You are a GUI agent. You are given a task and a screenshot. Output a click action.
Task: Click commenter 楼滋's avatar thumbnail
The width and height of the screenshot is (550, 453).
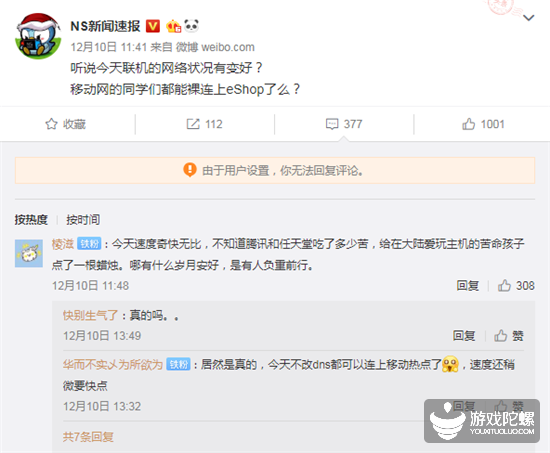click(x=29, y=253)
